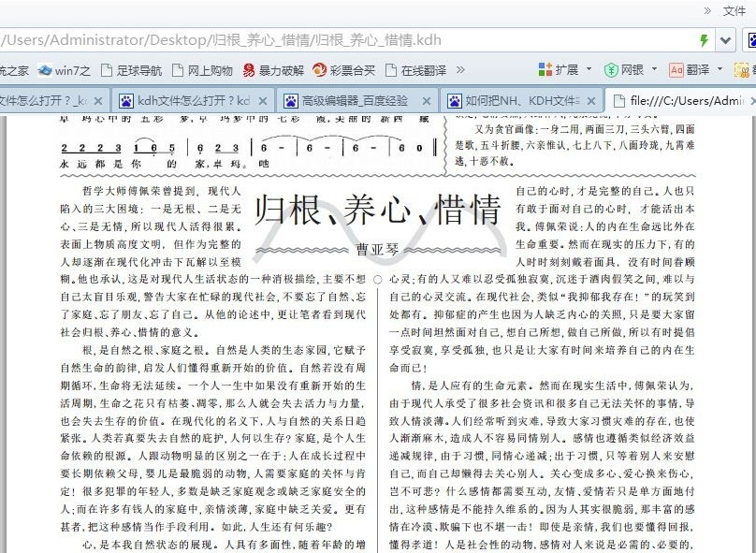Click the colorful 彩票合买 bookmark icon
The image size is (756, 553).
coord(322,68)
